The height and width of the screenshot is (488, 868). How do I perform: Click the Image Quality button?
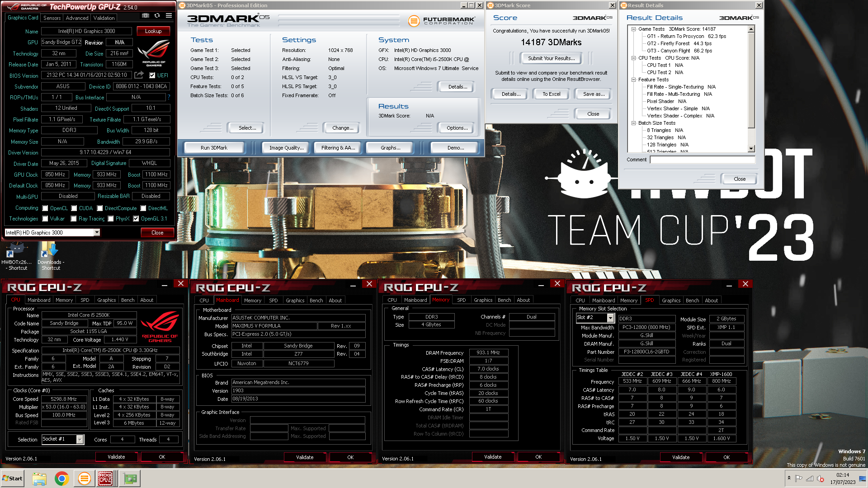pos(286,148)
